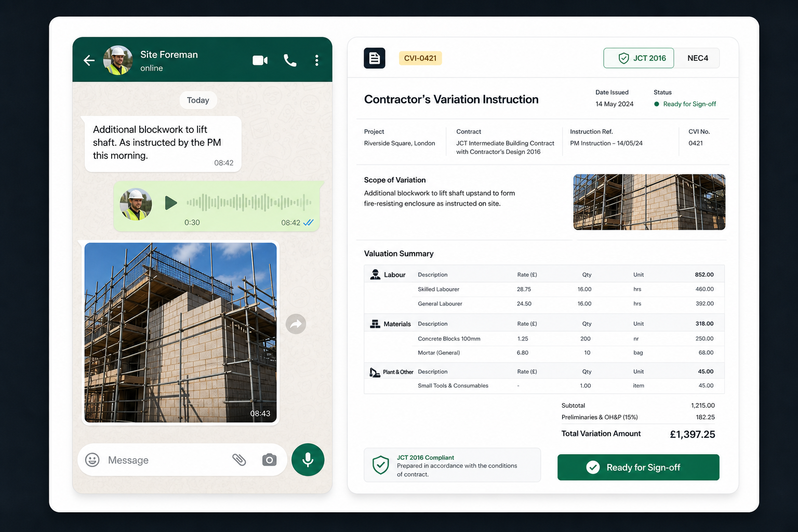Click the Riverside Square, London project field
This screenshot has width=798, height=532.
pos(400,143)
